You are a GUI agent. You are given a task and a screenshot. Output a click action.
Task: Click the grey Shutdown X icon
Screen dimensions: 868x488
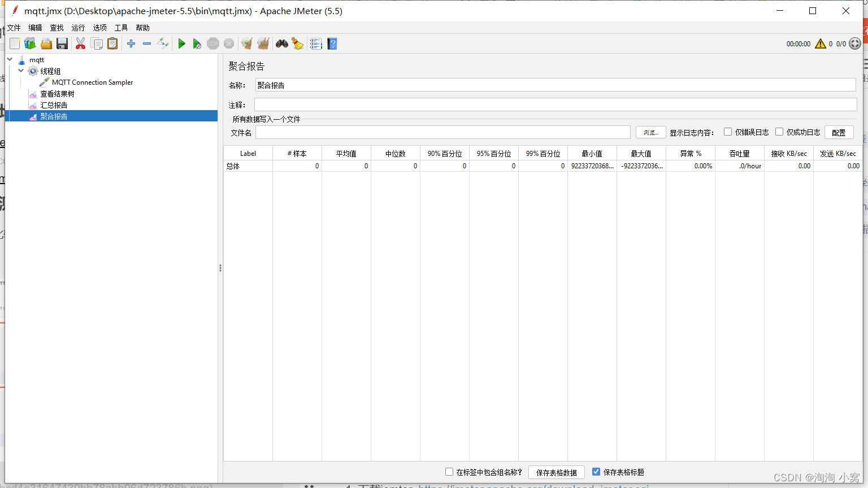click(229, 43)
